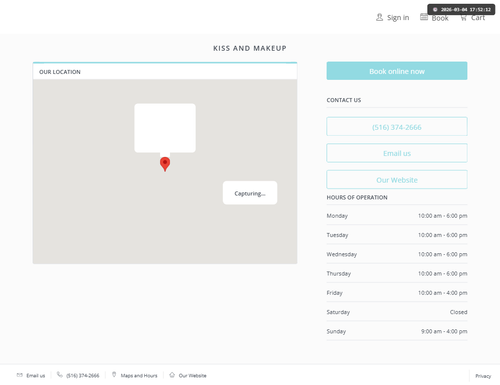Click the CONTACT US heading
The image size is (500, 385).
pyautogui.click(x=344, y=100)
